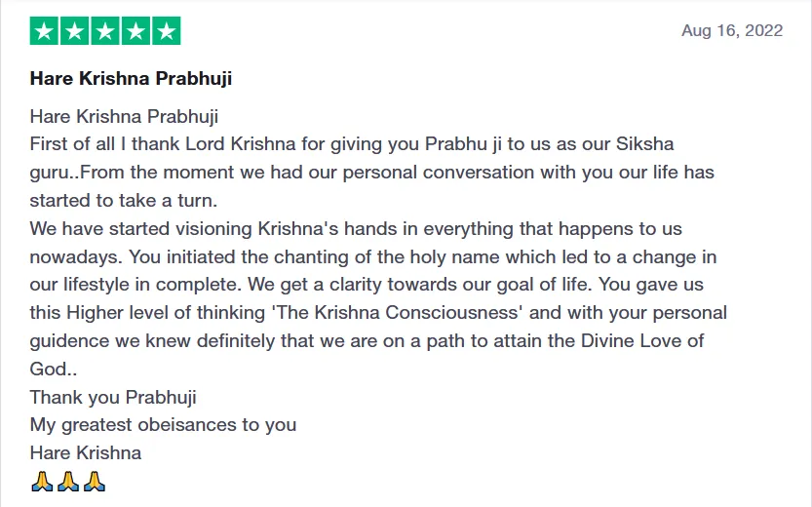812x507 pixels.
Task: Select the middle folded-hands emoji
Action: pos(67,482)
